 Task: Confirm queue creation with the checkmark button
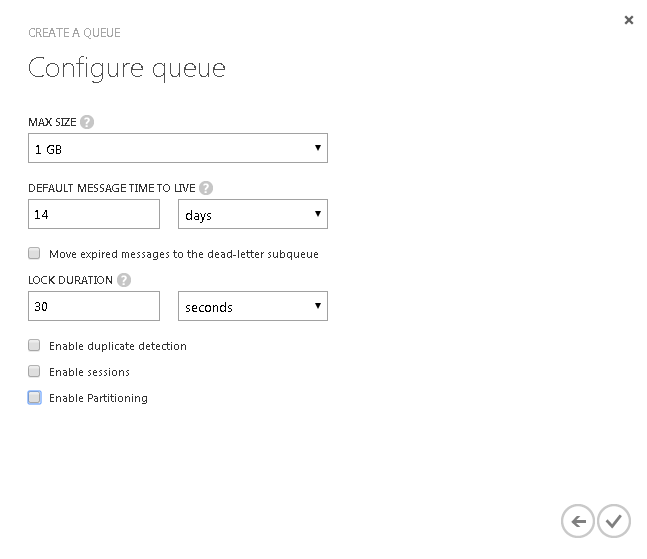tap(614, 521)
